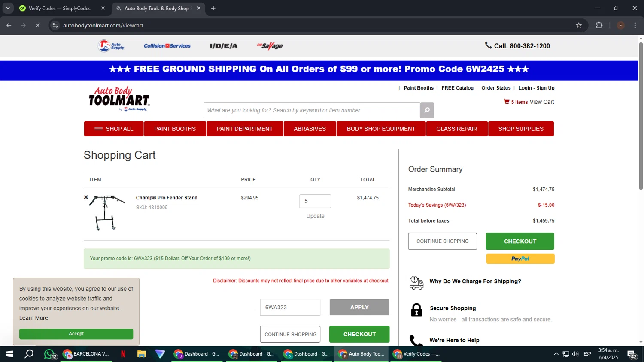Go back to previous page
Screen dimensions: 644x362
9,25
